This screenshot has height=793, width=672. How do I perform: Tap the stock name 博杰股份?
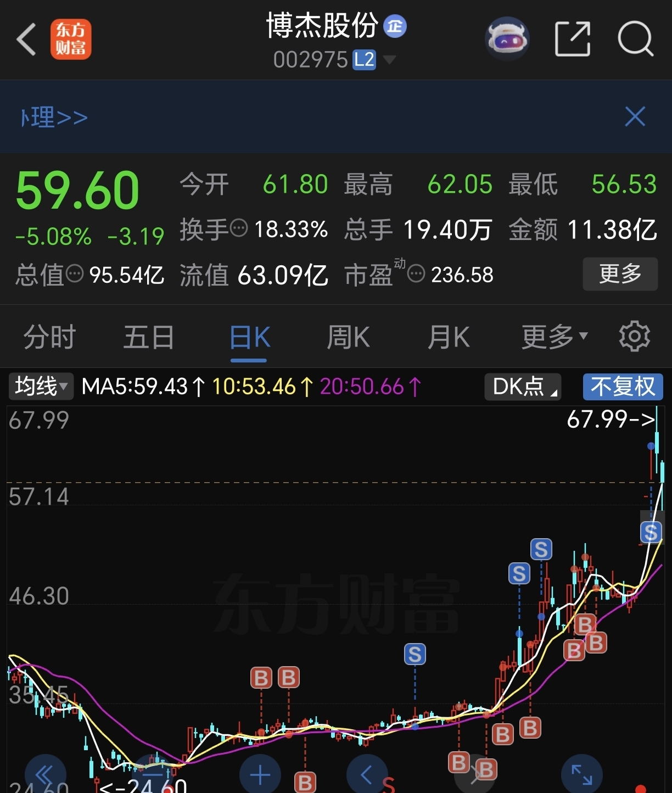coord(322,25)
